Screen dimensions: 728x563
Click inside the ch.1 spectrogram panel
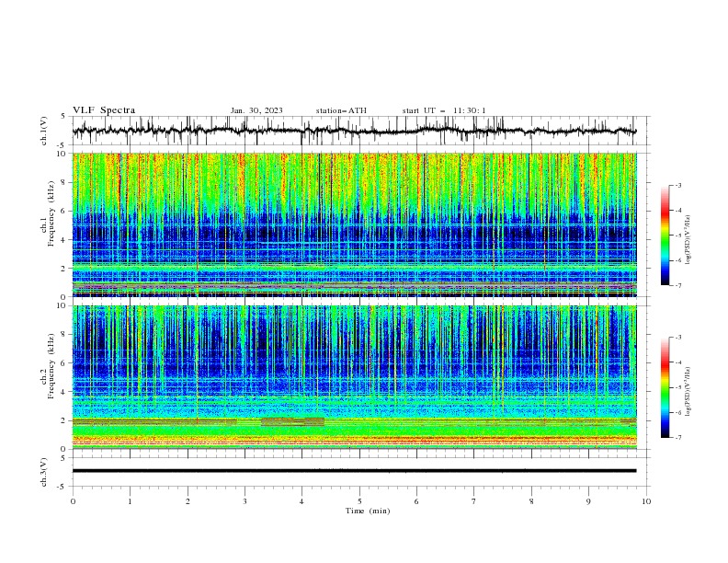point(355,224)
